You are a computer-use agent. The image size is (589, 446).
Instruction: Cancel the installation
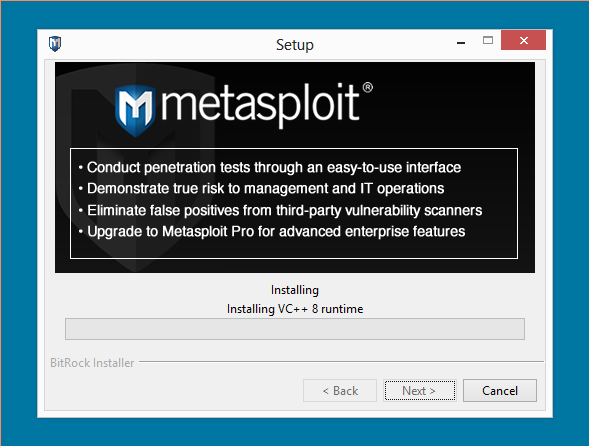[500, 391]
